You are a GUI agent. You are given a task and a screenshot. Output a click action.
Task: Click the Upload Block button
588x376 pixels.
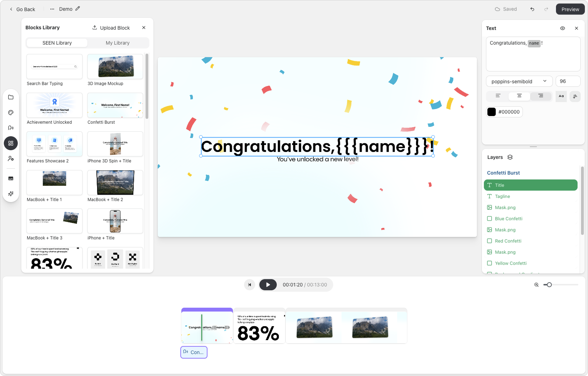[x=111, y=28]
